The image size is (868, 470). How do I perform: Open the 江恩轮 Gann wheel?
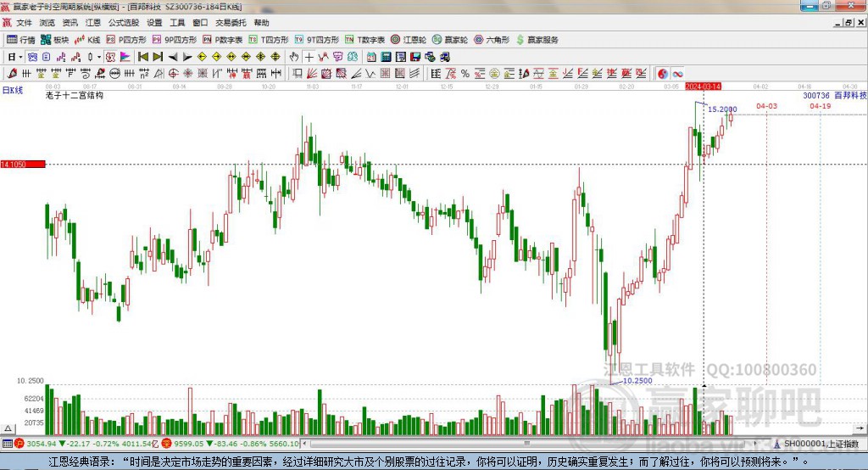tap(409, 39)
